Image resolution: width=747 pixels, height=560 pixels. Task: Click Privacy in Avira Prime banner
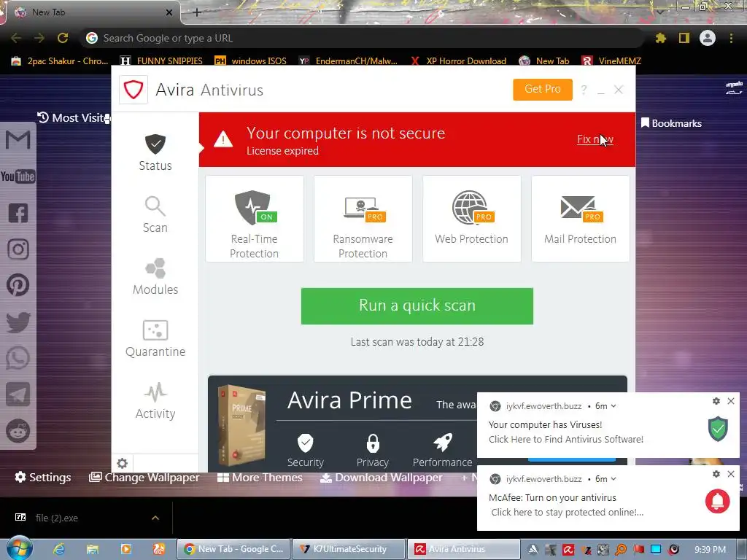(x=373, y=450)
